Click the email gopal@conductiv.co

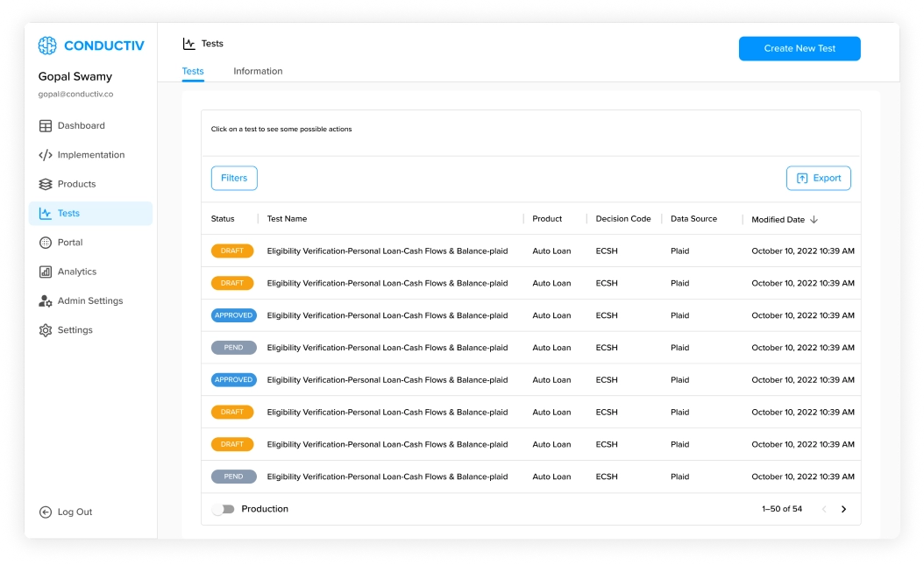[x=75, y=95]
